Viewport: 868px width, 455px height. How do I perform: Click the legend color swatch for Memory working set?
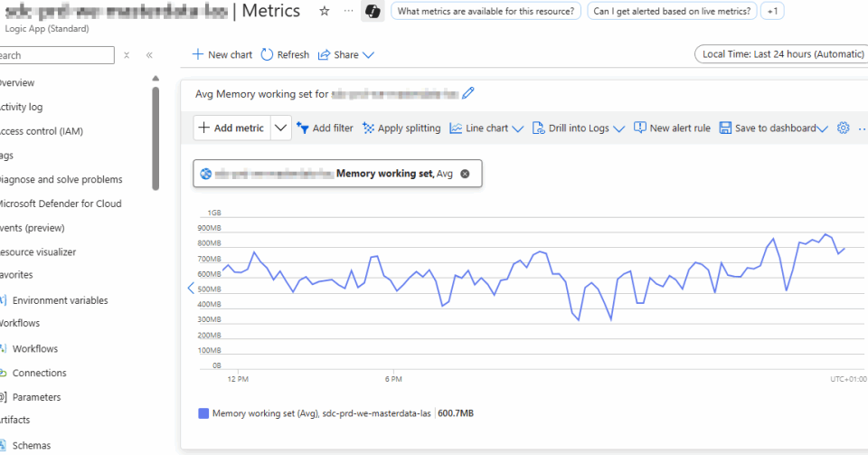[x=203, y=413]
